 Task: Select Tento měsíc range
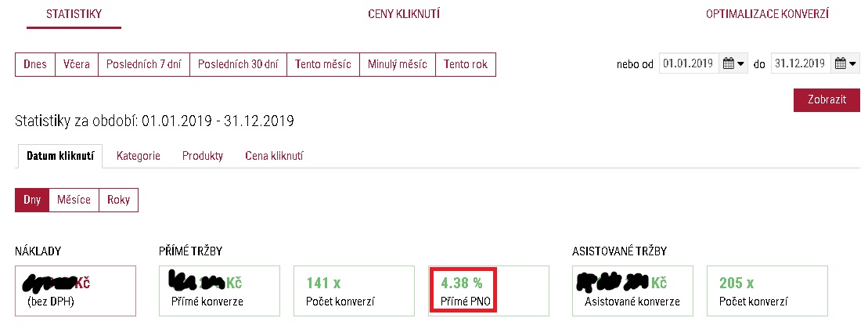(323, 64)
